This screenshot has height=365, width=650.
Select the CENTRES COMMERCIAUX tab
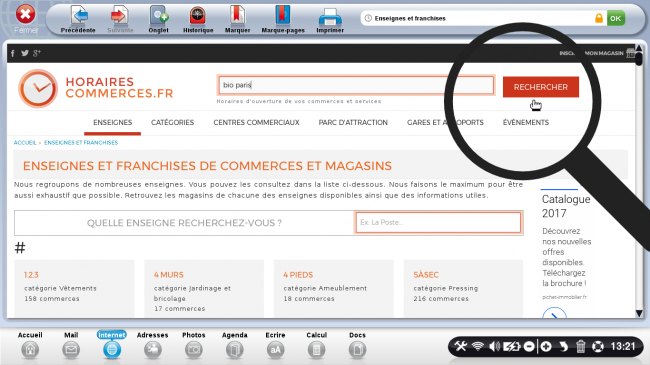coord(256,122)
